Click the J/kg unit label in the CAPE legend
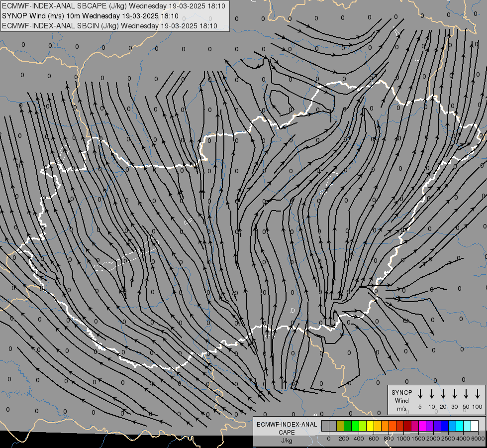The image size is (487, 448). [x=287, y=441]
